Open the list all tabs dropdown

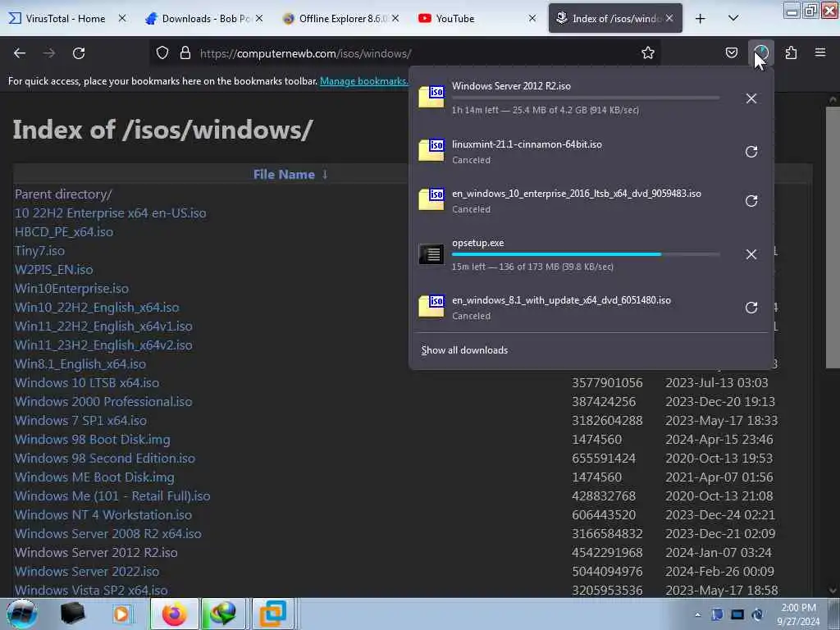pos(733,18)
